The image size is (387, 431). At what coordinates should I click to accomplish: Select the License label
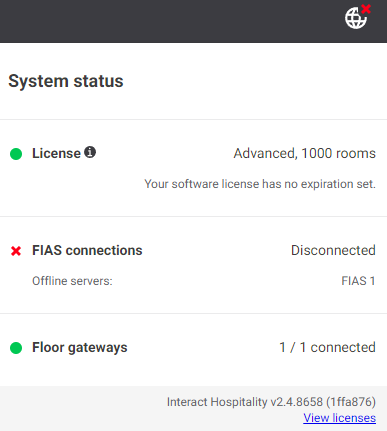tap(56, 153)
